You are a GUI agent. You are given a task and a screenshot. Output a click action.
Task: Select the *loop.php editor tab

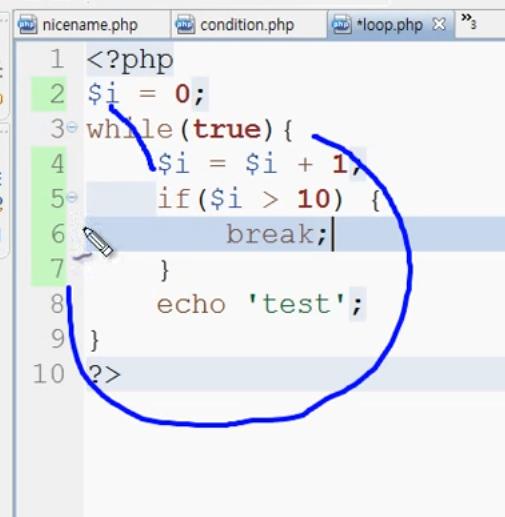click(390, 25)
